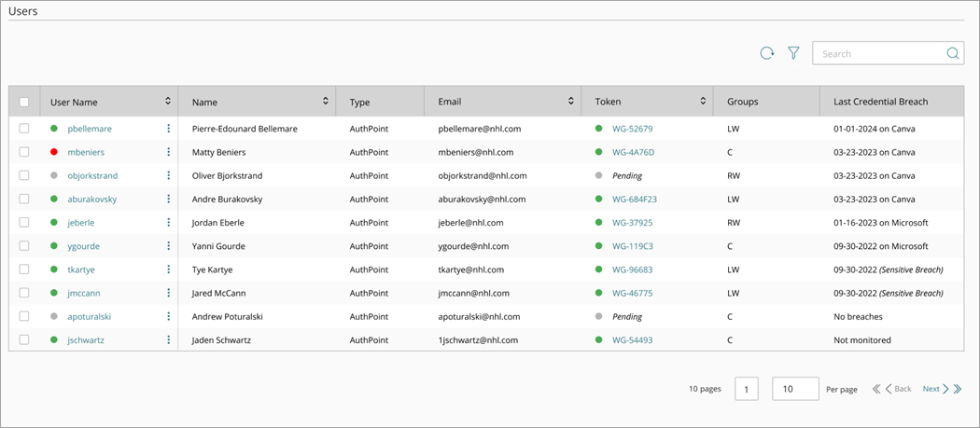Image resolution: width=980 pixels, height=428 pixels.
Task: Click the magnifier icon in the search box
Action: [952, 54]
